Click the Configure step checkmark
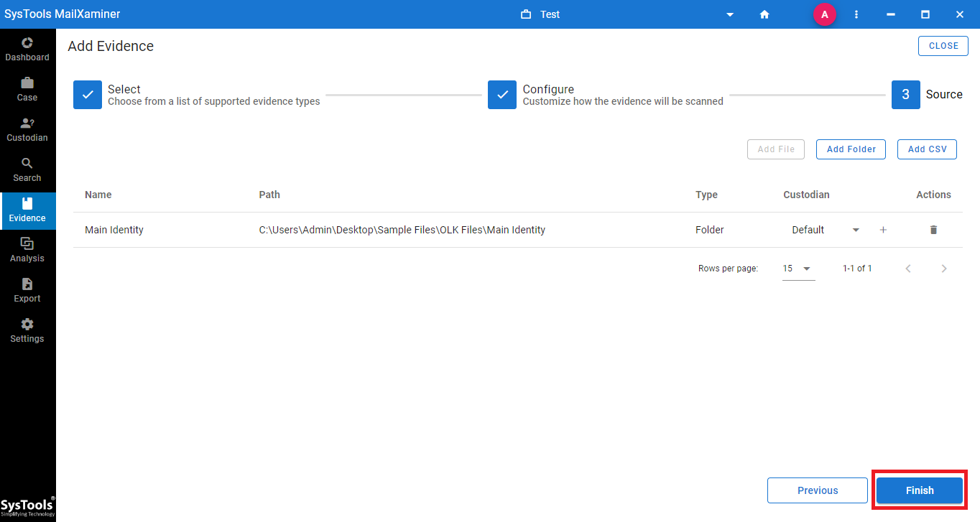 coord(502,95)
